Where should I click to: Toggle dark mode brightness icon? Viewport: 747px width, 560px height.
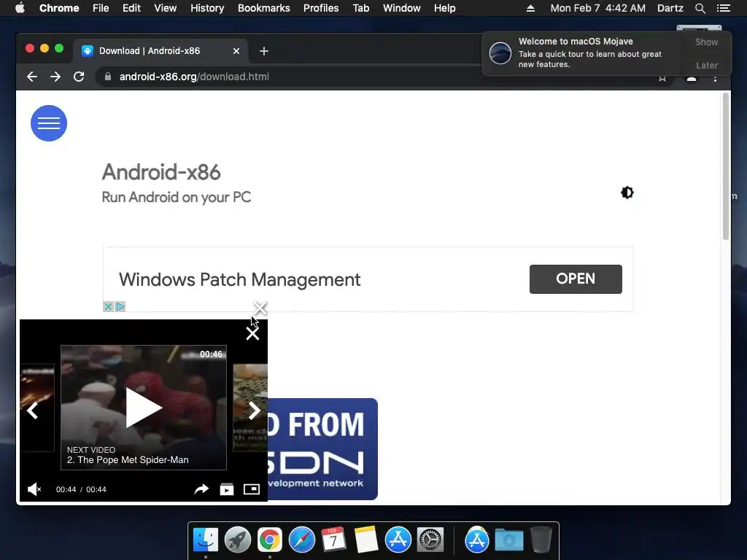(x=627, y=192)
